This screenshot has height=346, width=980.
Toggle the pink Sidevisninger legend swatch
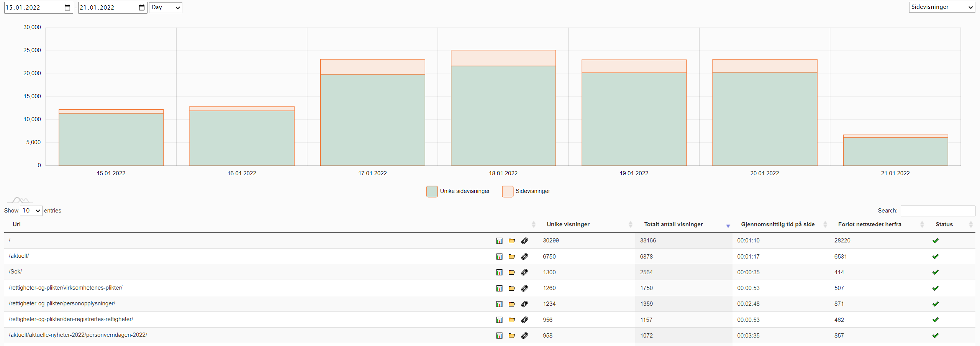tap(508, 191)
